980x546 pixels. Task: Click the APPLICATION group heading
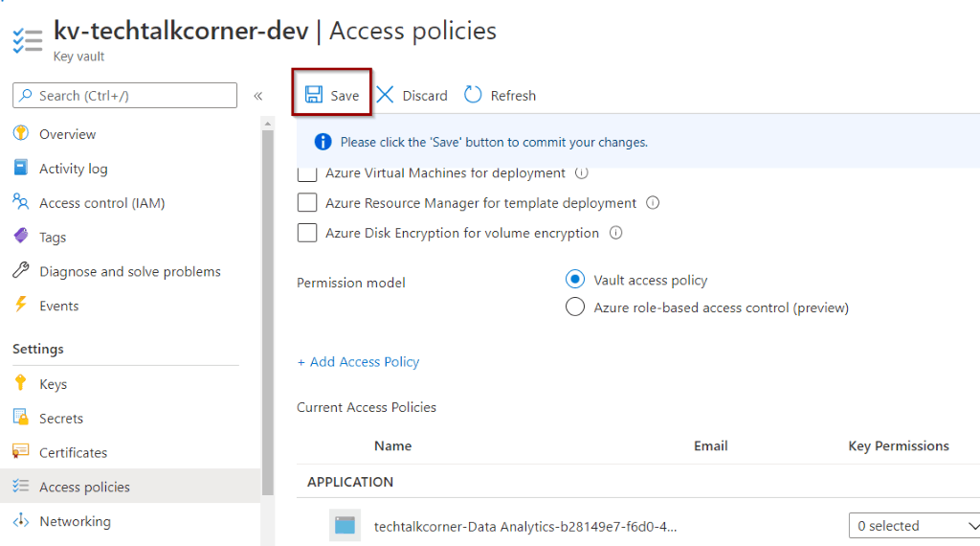tap(350, 482)
